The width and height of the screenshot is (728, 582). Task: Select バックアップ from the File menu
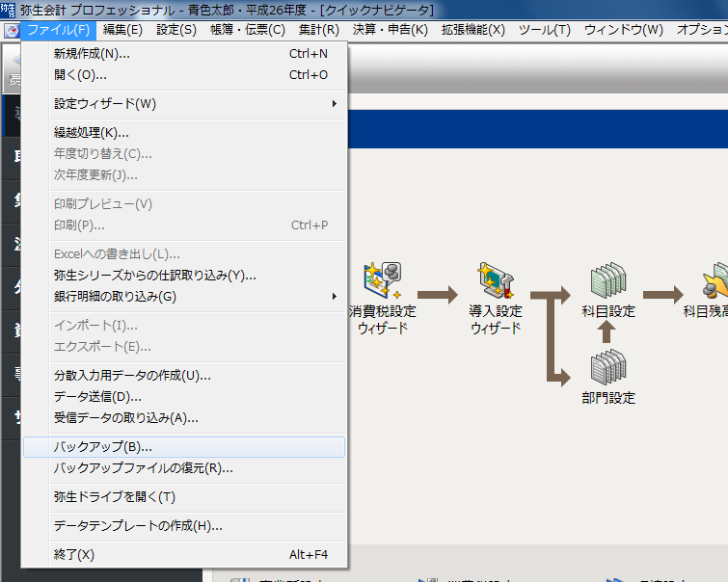click(x=103, y=447)
